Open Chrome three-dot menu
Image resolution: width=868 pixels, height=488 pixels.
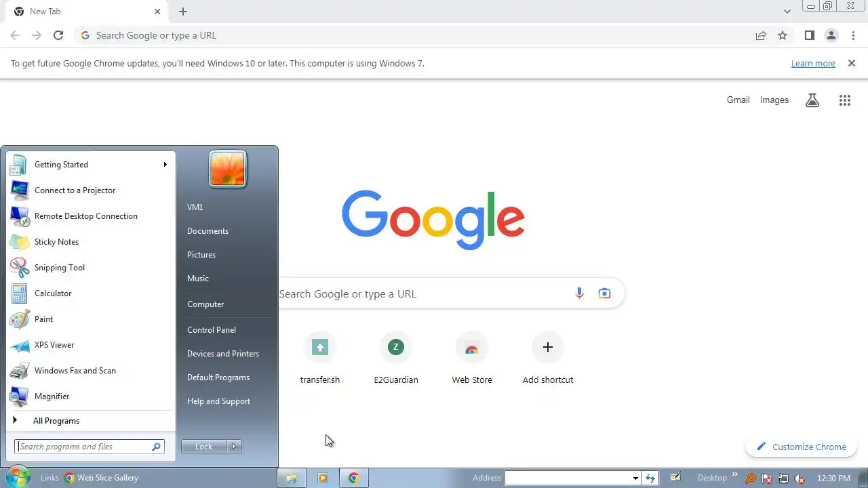coord(853,35)
